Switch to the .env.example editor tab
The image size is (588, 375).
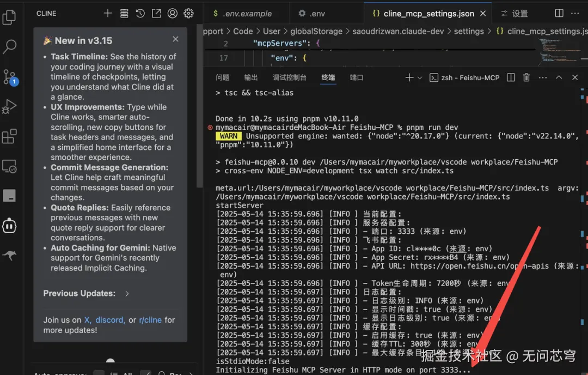point(247,14)
